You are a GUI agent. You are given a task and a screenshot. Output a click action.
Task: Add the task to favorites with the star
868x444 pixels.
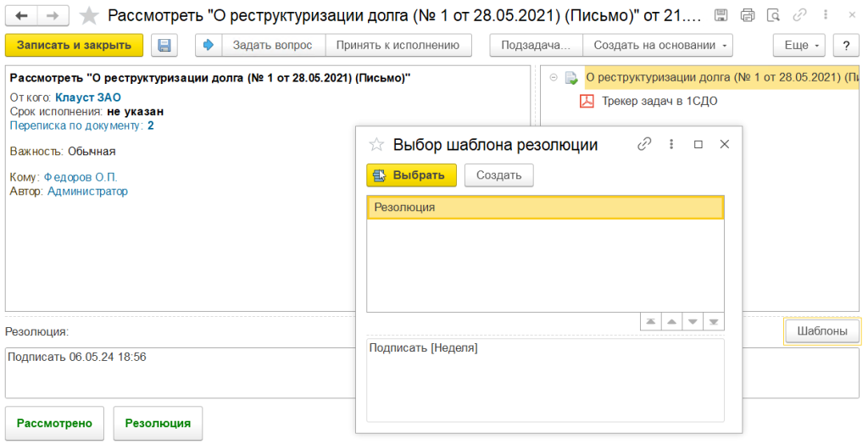(x=88, y=16)
